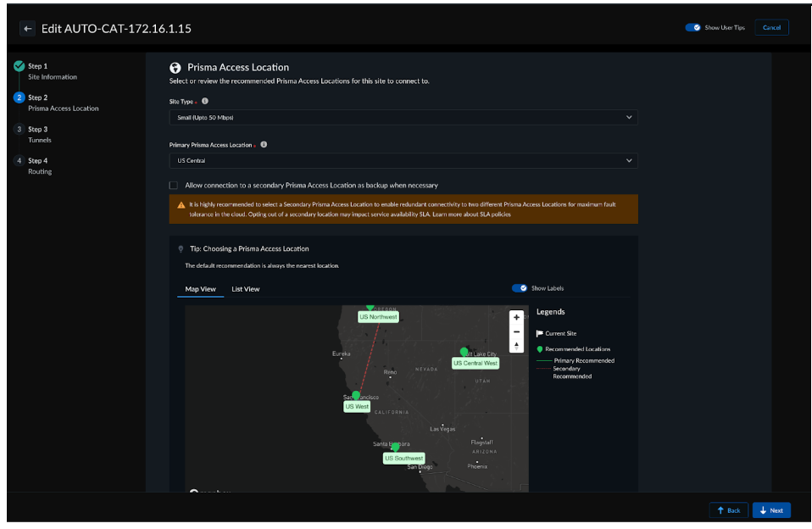
Task: Click the Cancel button
Action: 771,27
